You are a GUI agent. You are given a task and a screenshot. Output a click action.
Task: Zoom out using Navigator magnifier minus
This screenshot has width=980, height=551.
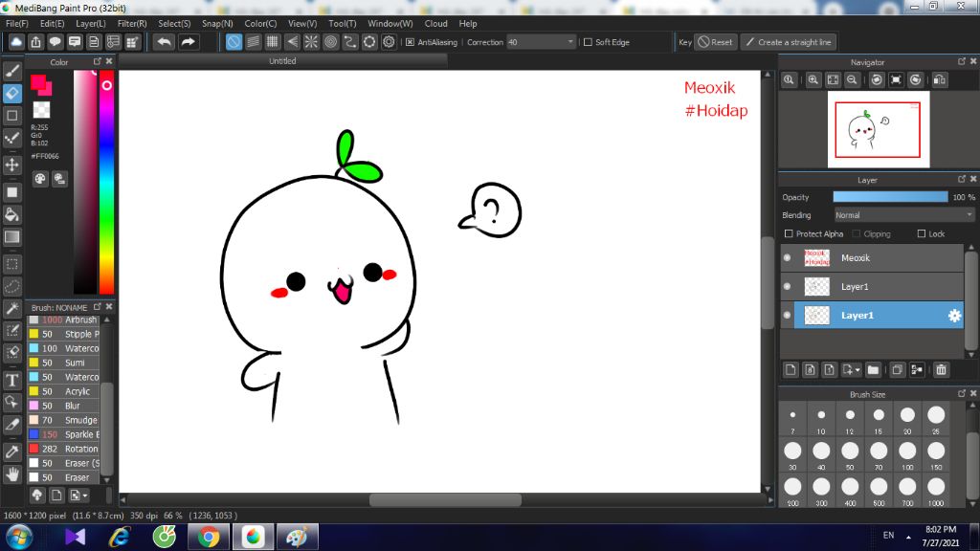click(852, 80)
